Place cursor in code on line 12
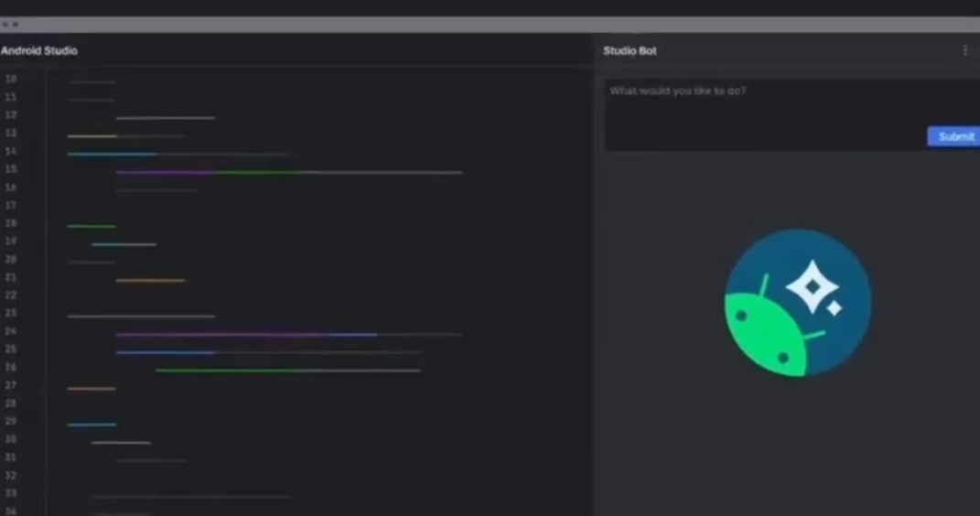Viewport: 980px width, 516px height. tap(165, 118)
